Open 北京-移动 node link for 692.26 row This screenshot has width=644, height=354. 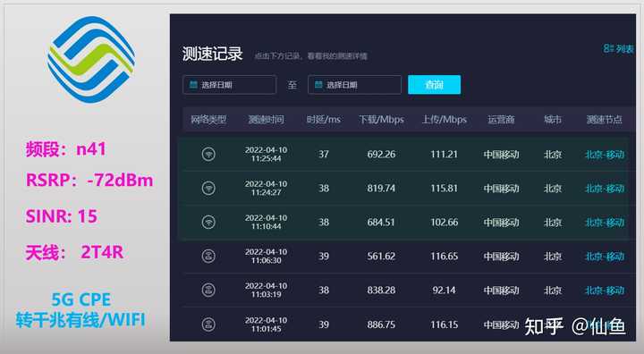[x=605, y=155]
